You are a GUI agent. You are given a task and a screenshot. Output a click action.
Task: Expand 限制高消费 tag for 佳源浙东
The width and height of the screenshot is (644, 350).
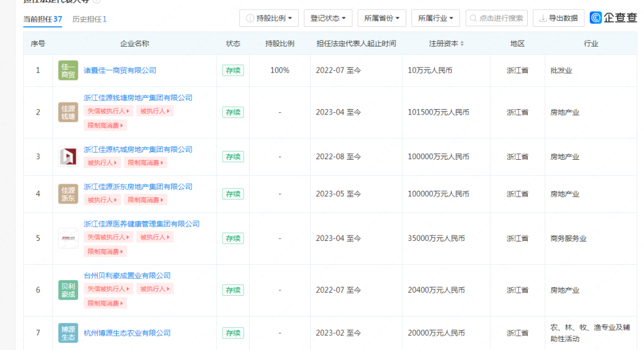click(x=145, y=200)
